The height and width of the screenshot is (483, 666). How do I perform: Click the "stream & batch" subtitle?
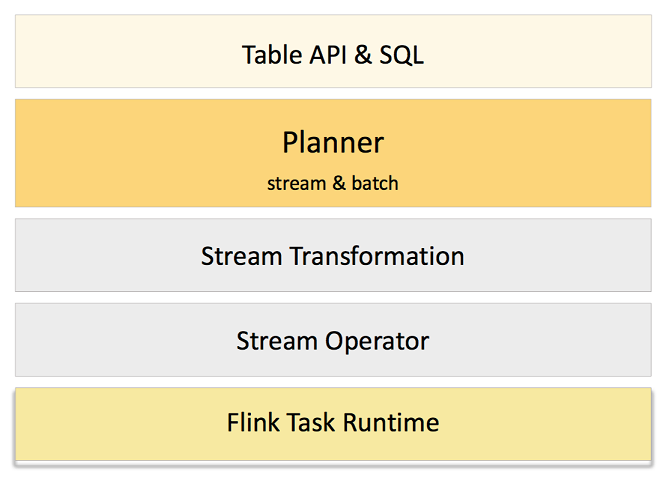click(333, 183)
